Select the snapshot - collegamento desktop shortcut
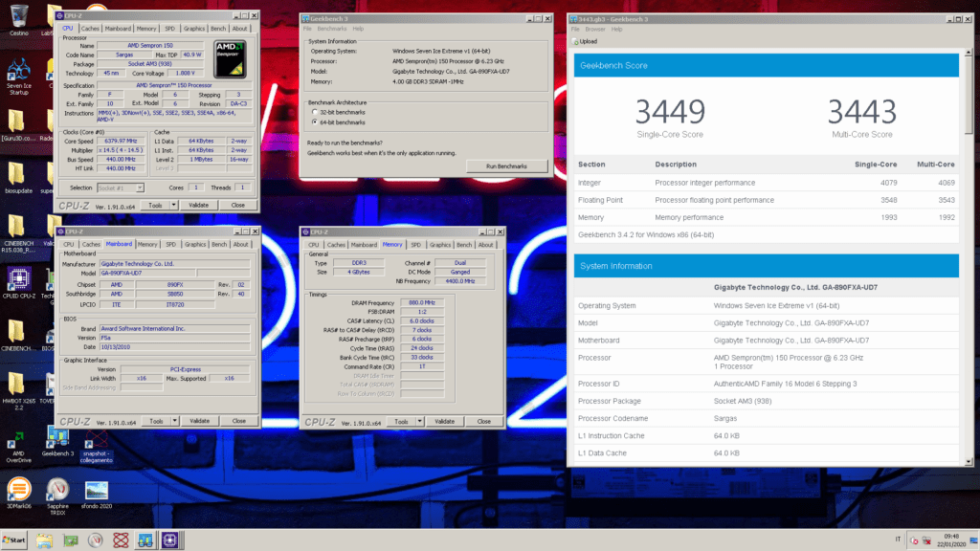Viewport: 980px width, 551px height. (97, 446)
